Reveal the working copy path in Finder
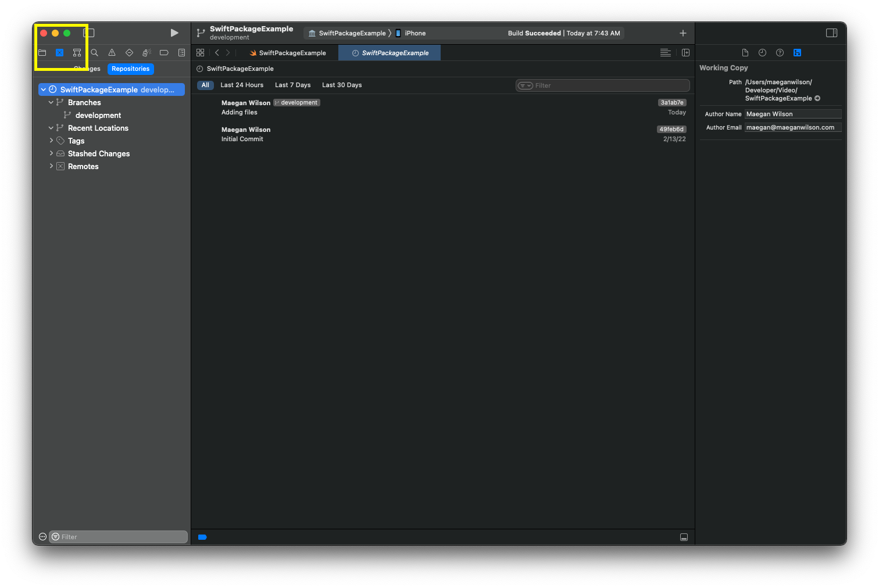The width and height of the screenshot is (879, 588). click(817, 98)
